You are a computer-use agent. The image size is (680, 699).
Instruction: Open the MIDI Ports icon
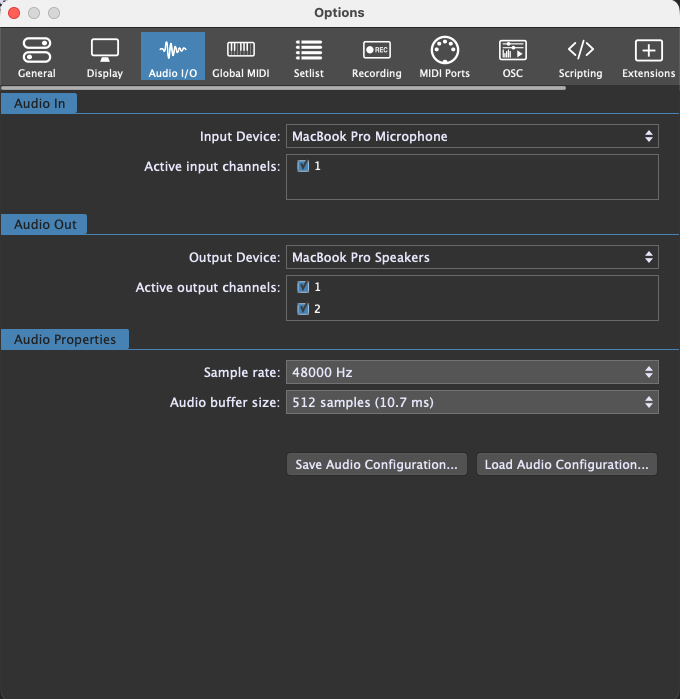[x=444, y=56]
